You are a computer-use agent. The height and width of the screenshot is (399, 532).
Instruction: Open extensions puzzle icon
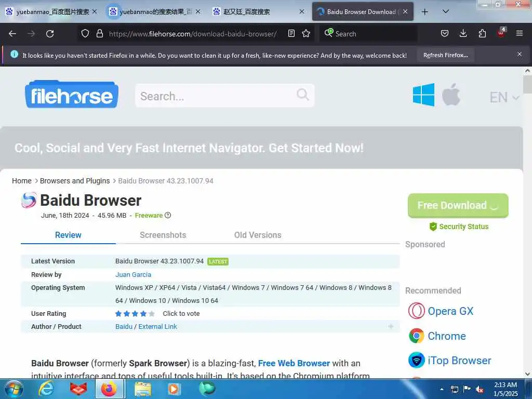(482, 34)
